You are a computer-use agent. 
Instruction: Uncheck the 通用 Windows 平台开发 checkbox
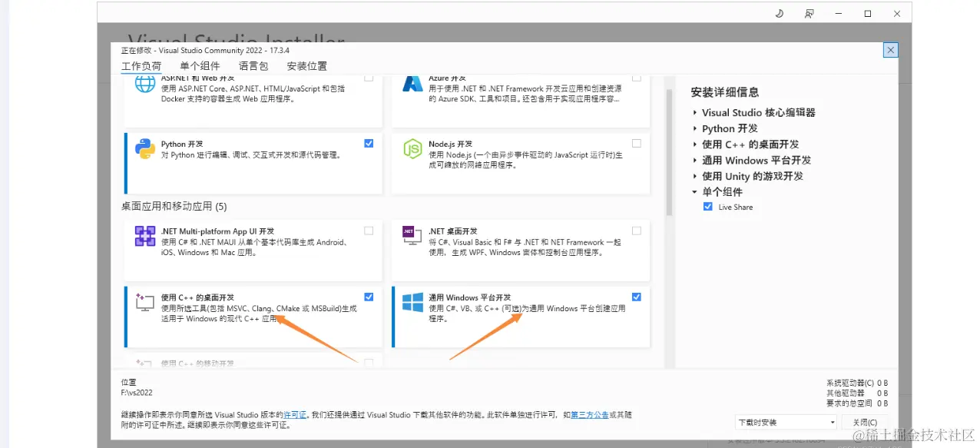click(637, 297)
